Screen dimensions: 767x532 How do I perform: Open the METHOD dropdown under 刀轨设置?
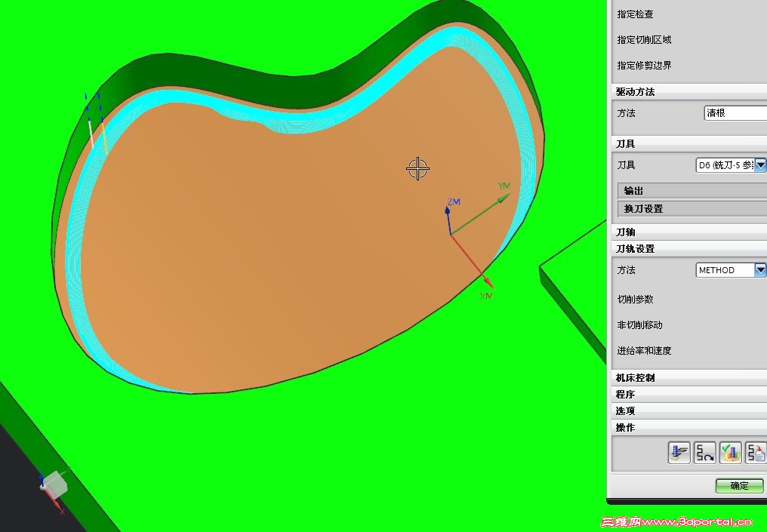[760, 270]
